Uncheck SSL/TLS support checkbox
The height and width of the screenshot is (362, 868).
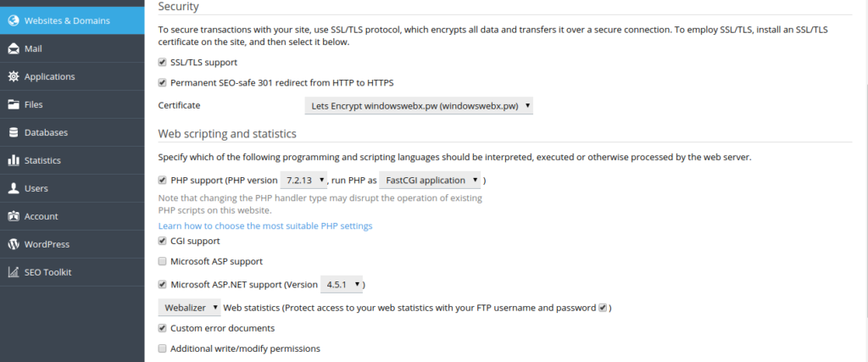click(163, 63)
